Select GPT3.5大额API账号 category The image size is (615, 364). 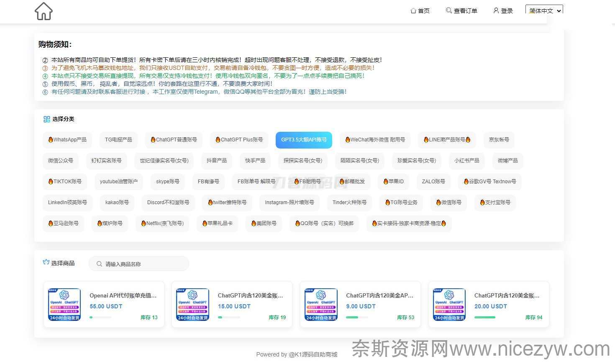304,140
